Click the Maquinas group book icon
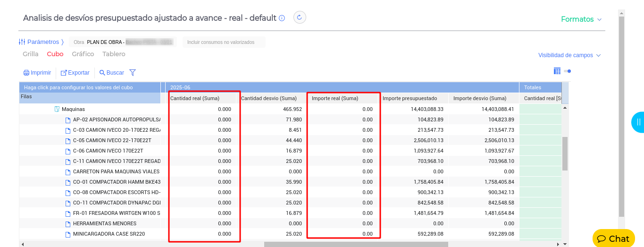This screenshot has height=247, width=644. 57,109
